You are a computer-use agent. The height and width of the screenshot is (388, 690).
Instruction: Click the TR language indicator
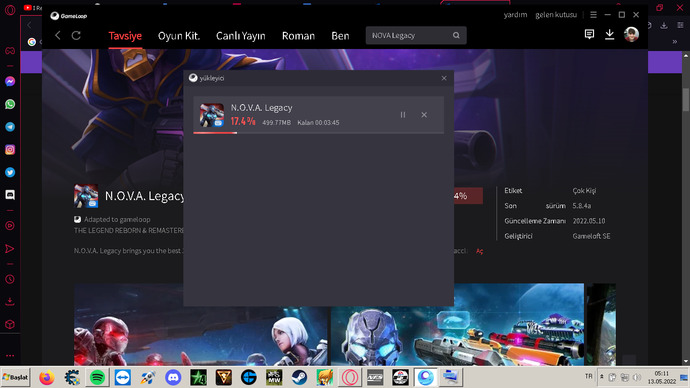click(588, 377)
